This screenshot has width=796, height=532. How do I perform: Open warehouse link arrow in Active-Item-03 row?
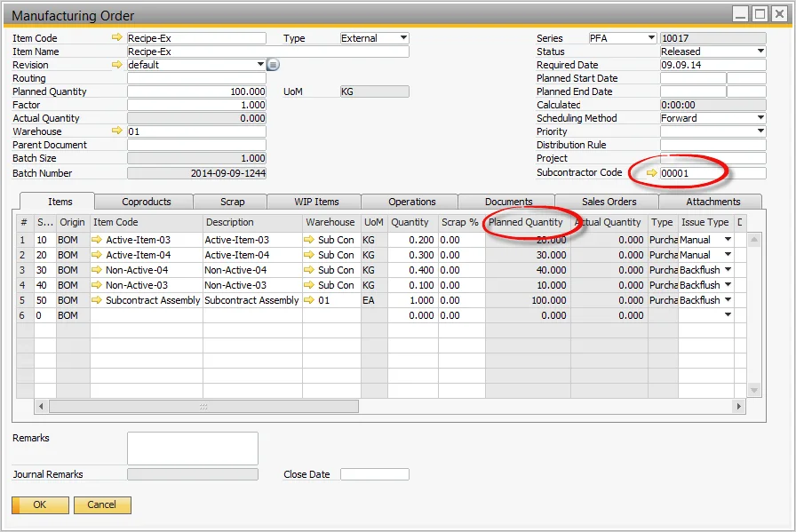pos(309,240)
